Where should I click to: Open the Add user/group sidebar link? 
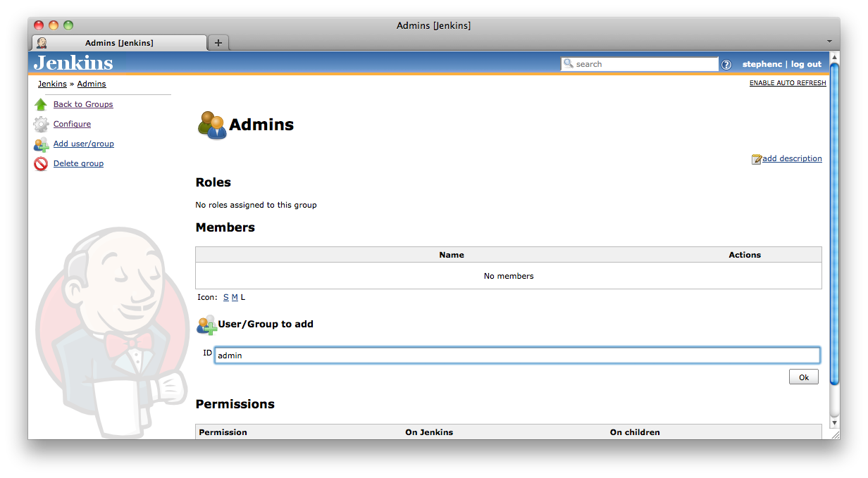pos(84,144)
